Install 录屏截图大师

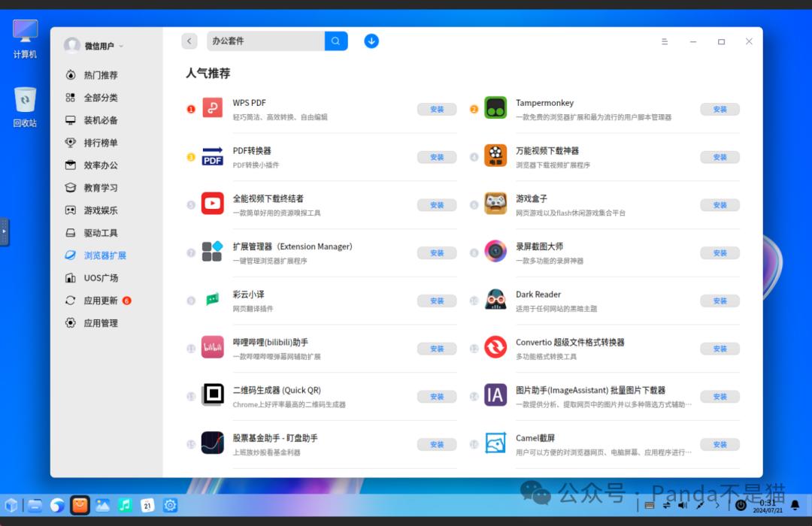(720, 253)
